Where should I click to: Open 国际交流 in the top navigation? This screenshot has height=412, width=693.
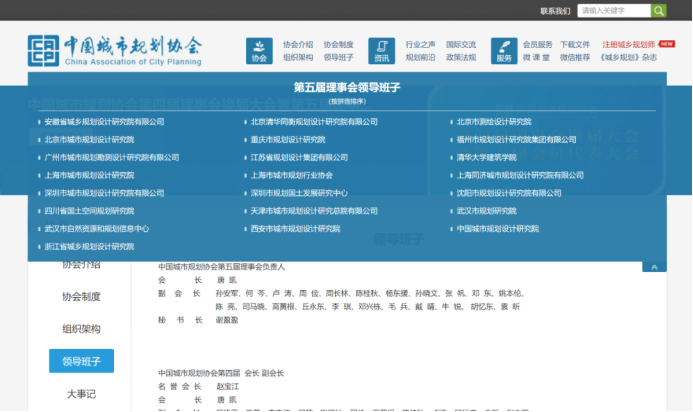tap(461, 45)
